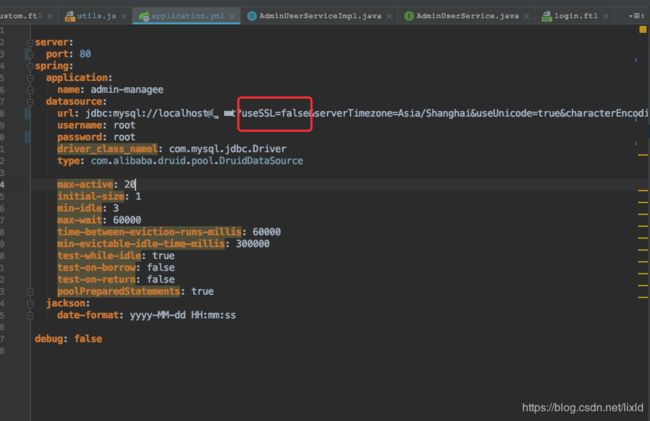650x421 pixels.
Task: Show the hidden tabs list dropdown
Action: [x=636, y=16]
